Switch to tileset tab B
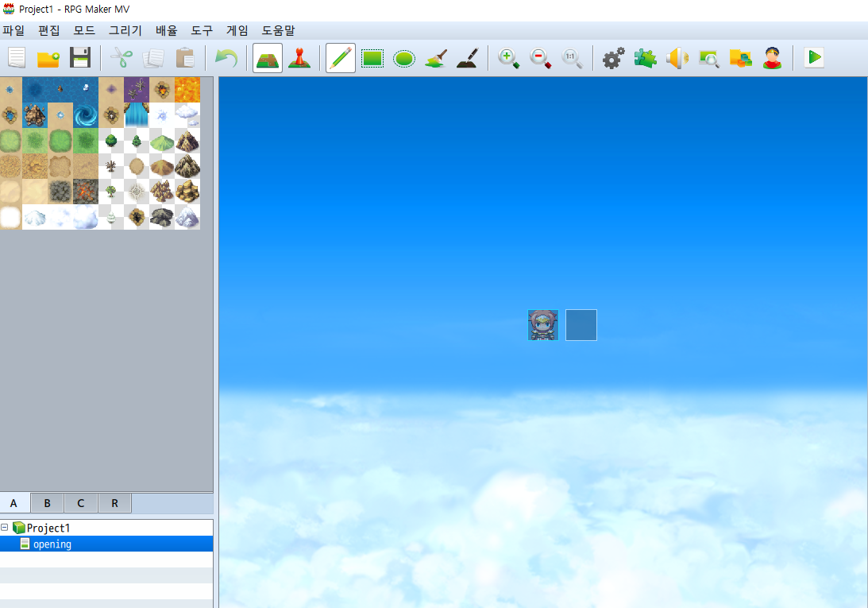This screenshot has height=608, width=868. point(47,503)
